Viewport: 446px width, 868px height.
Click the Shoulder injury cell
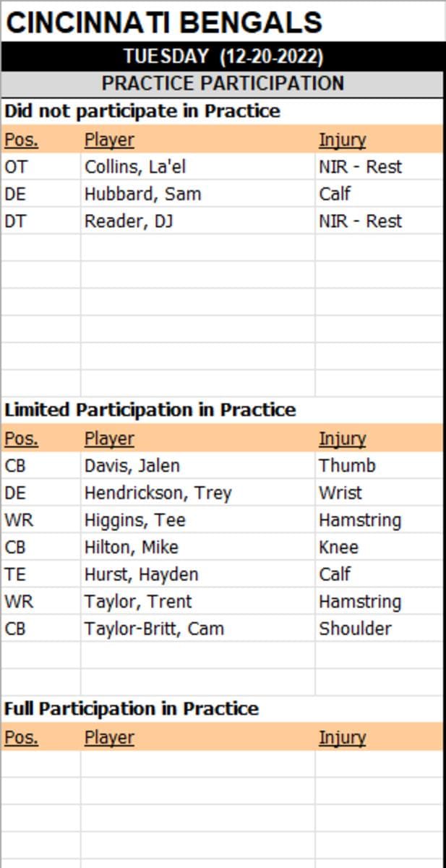click(355, 628)
